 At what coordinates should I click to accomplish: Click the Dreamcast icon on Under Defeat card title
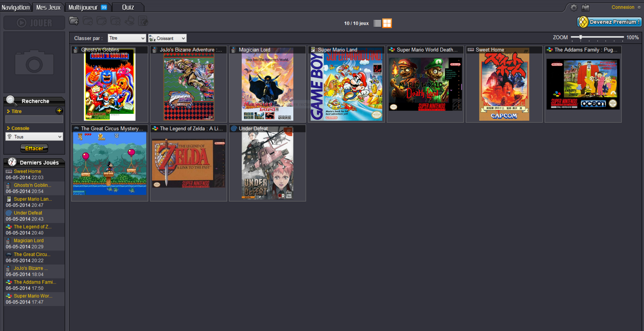234,129
